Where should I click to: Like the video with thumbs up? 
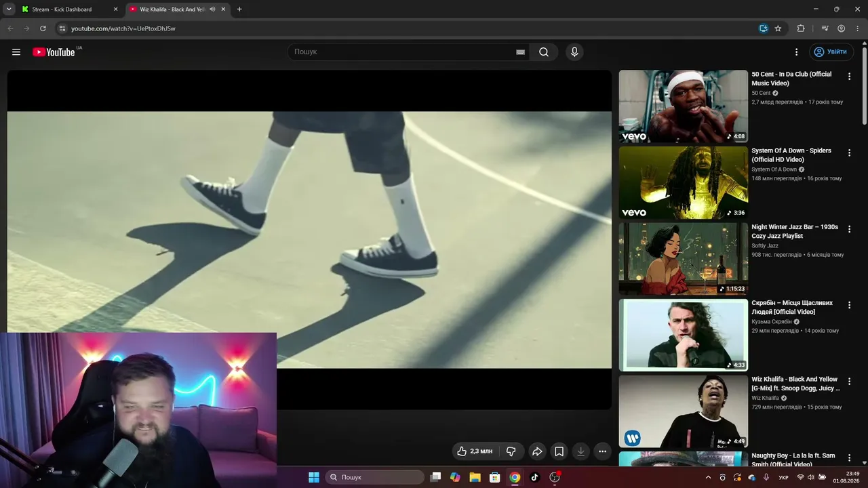(476, 451)
